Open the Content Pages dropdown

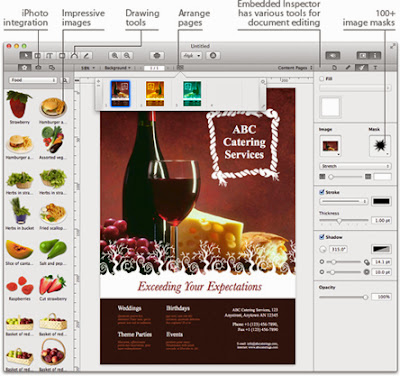click(295, 68)
